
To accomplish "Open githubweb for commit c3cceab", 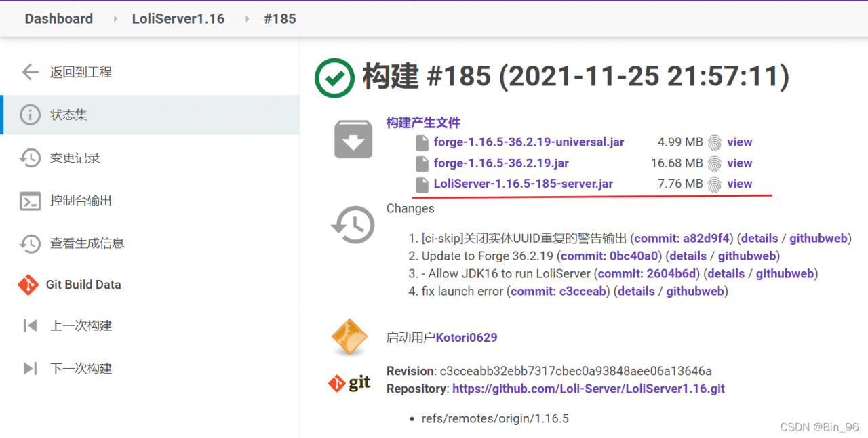I will click(x=695, y=292).
